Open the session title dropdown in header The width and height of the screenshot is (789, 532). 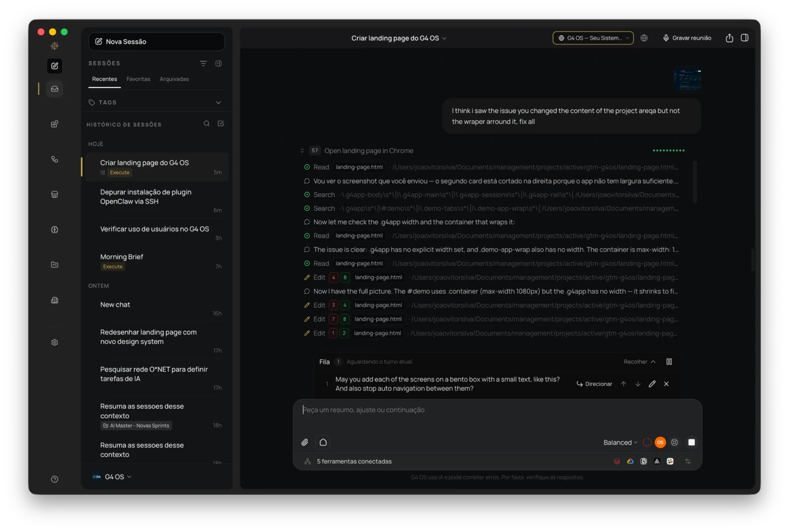pyautogui.click(x=399, y=38)
